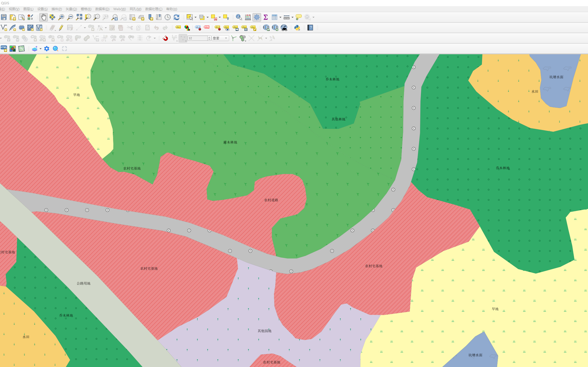Expand the data source layer dropdown arrow
The height and width of the screenshot is (367, 588).
pos(41,49)
